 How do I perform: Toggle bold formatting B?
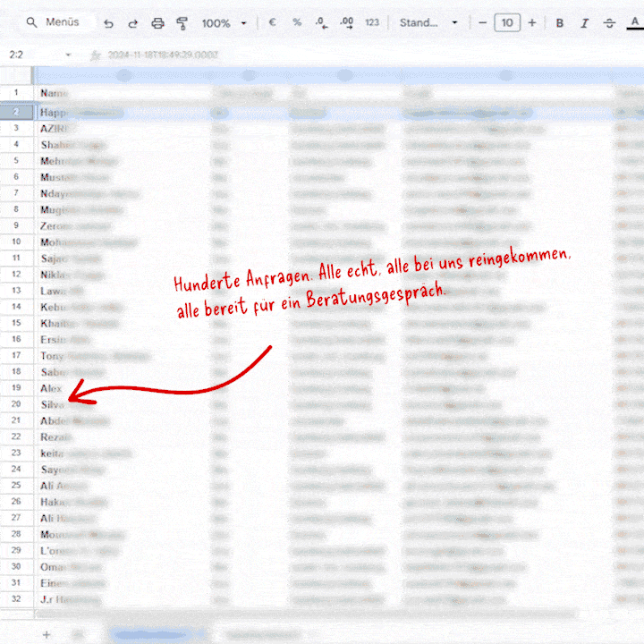pyautogui.click(x=559, y=23)
